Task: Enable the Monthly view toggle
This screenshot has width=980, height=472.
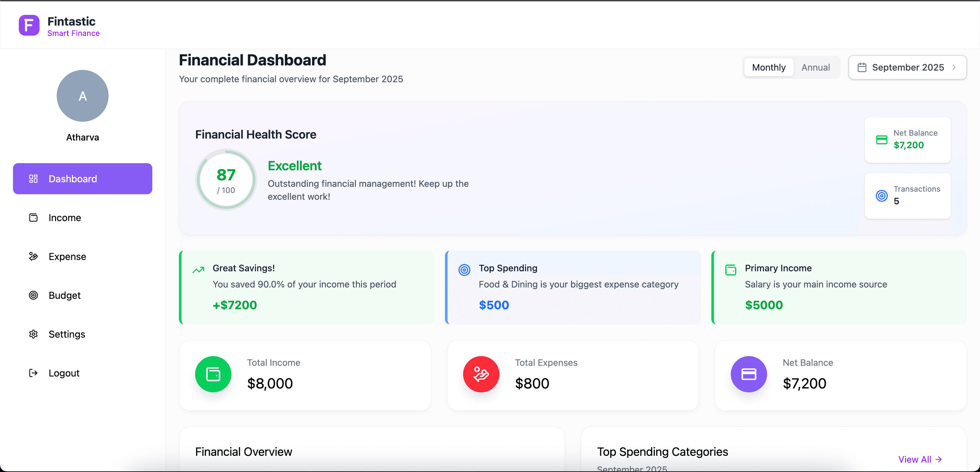Action: 768,67
